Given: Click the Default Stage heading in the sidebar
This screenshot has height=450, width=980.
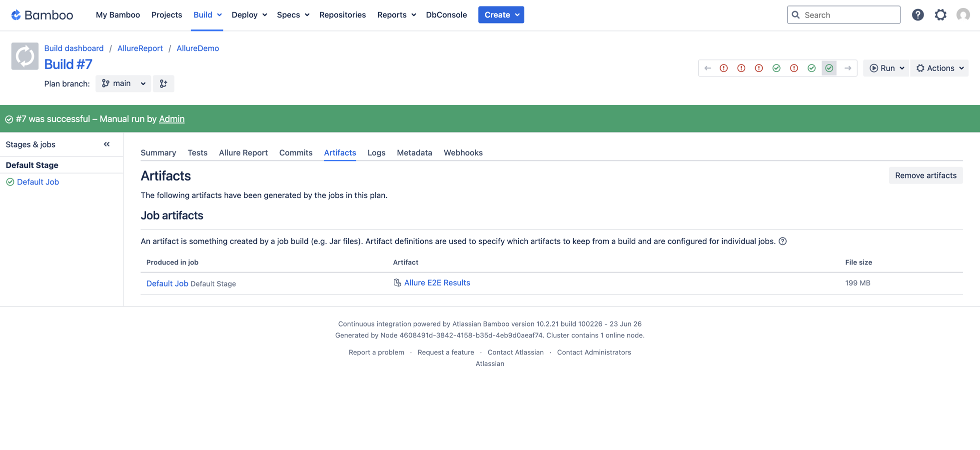Looking at the screenshot, I should 32,165.
